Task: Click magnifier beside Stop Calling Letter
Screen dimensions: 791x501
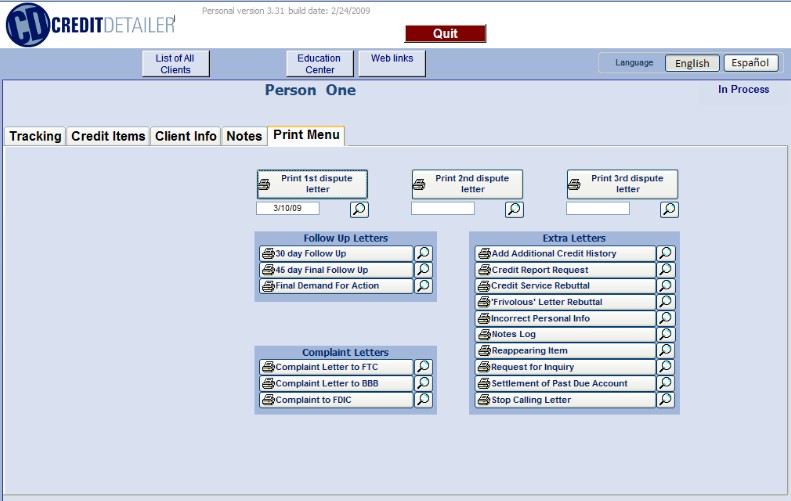Action: pyautogui.click(x=665, y=400)
